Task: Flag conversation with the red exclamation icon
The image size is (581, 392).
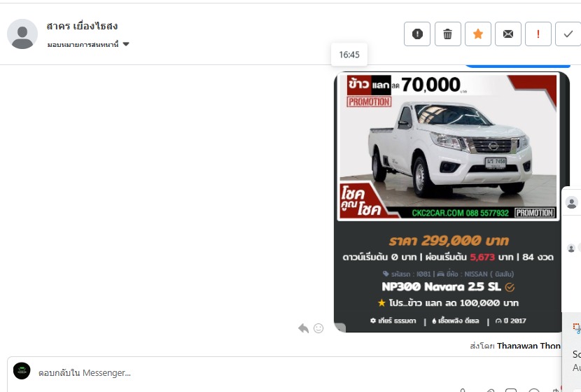Action: 538,34
